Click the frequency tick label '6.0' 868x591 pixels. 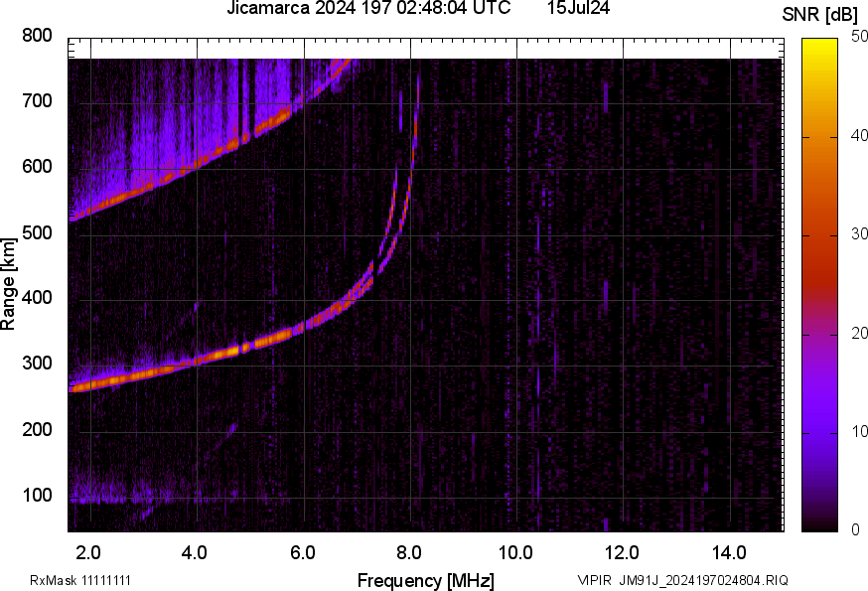point(302,553)
